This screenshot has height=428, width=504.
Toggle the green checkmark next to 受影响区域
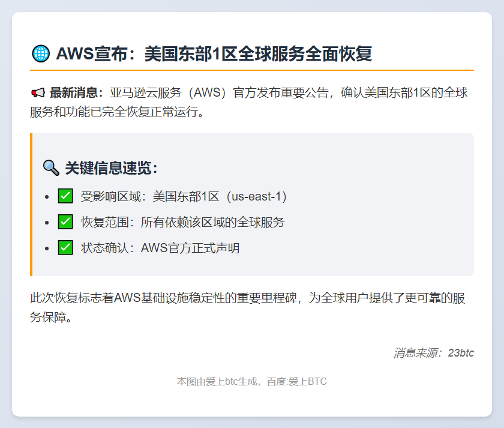(65, 196)
